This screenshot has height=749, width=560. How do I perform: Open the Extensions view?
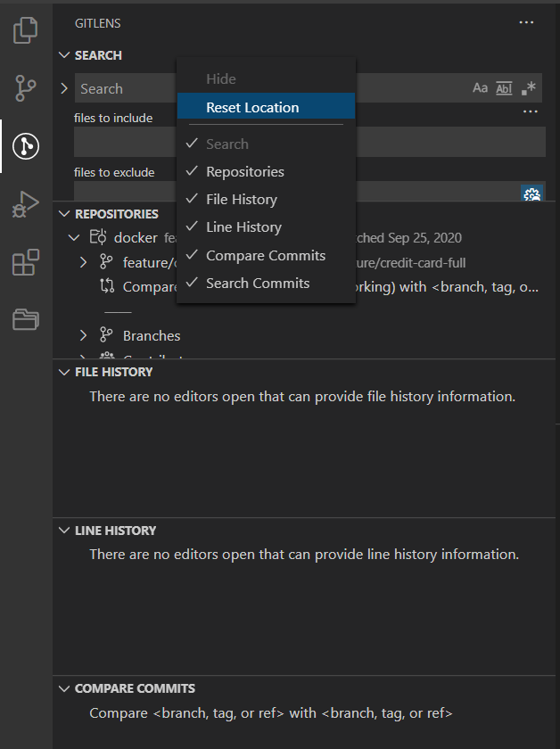tap(25, 261)
